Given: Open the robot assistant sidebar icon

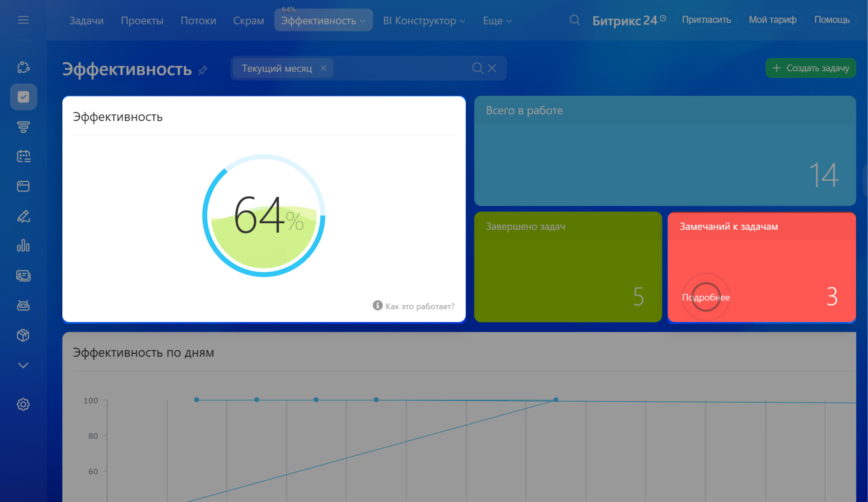Looking at the screenshot, I should click(23, 305).
